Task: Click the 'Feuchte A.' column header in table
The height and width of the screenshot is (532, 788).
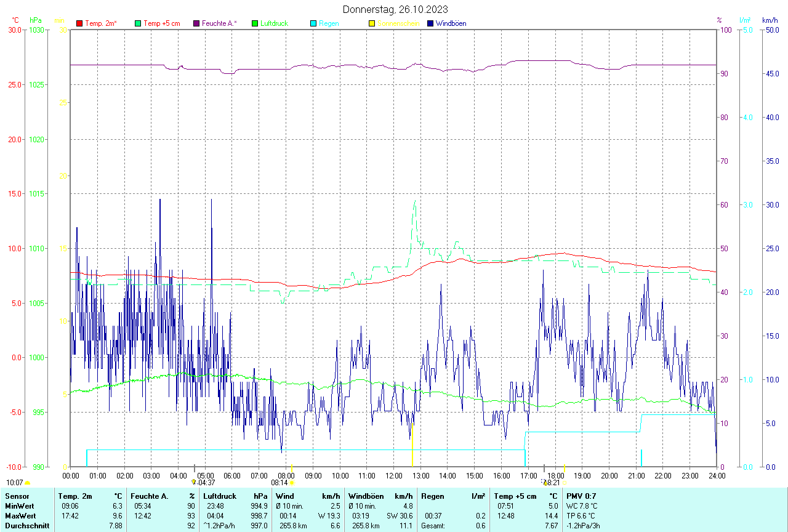Action: coord(150,496)
